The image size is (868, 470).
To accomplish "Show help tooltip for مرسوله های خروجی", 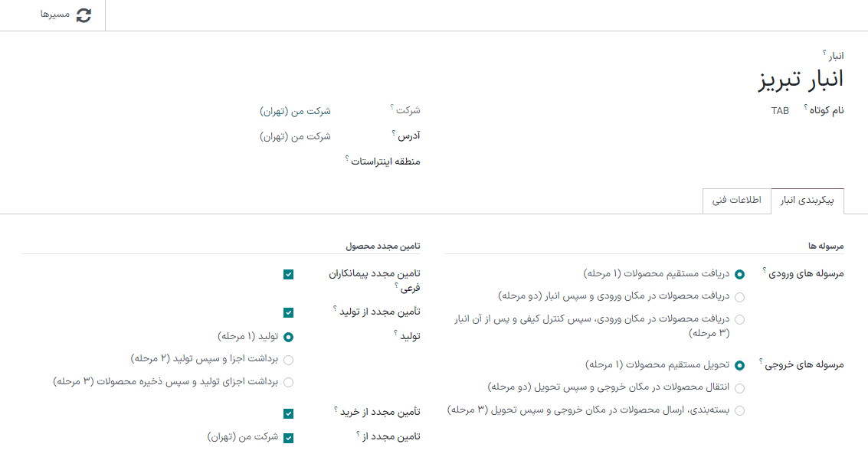I will [x=761, y=361].
